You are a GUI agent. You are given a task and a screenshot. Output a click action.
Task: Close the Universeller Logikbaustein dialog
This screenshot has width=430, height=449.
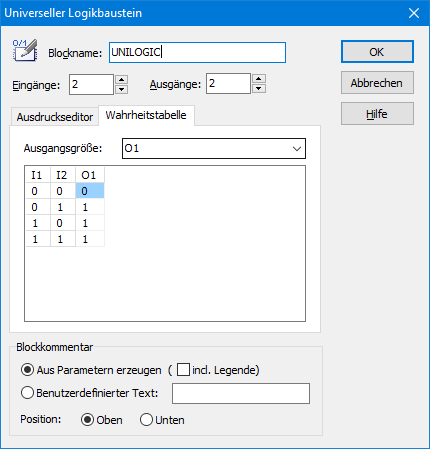414,13
